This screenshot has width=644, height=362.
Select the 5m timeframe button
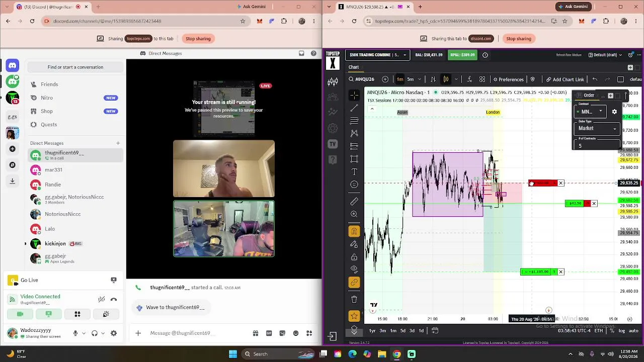point(410,79)
